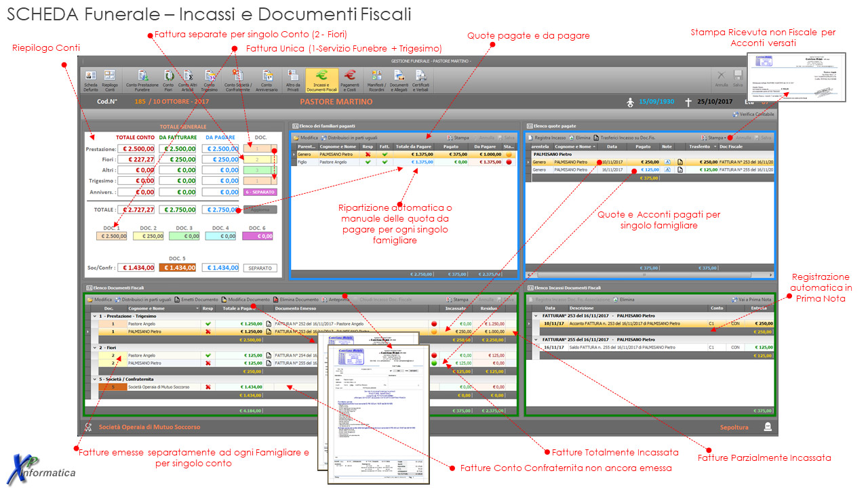Click the Aggiorna button
Image resolution: width=868 pixels, height=488 pixels.
[x=260, y=210]
